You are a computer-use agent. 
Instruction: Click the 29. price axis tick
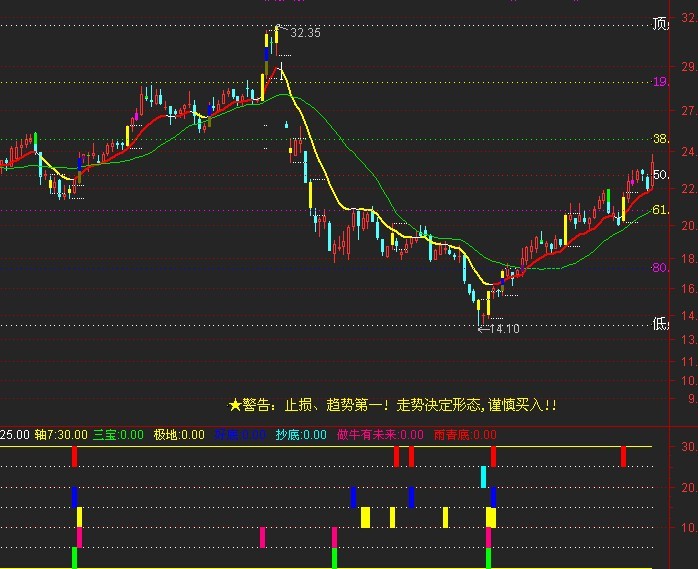pos(689,67)
